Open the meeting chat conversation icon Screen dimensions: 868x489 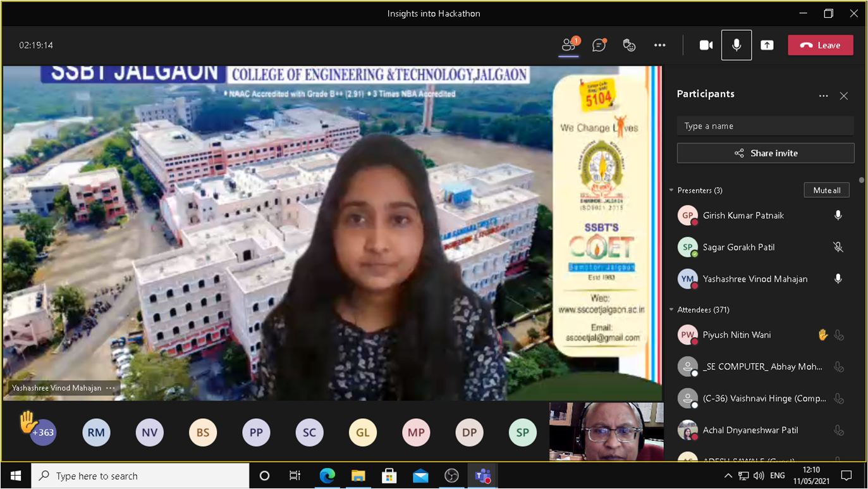[599, 45]
